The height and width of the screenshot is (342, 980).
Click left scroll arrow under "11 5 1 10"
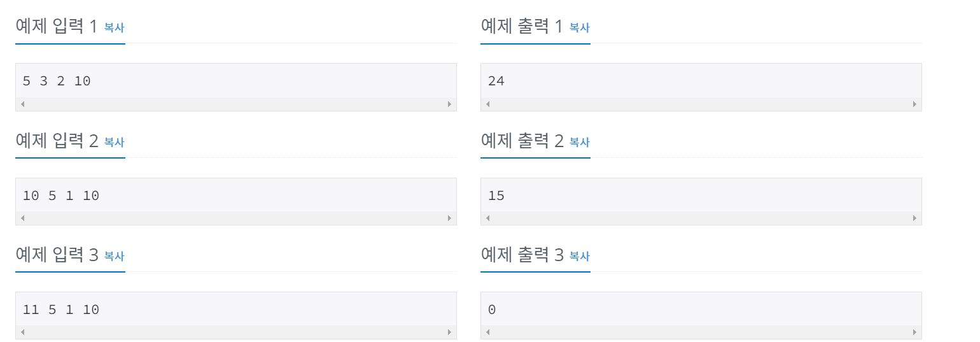click(x=23, y=332)
